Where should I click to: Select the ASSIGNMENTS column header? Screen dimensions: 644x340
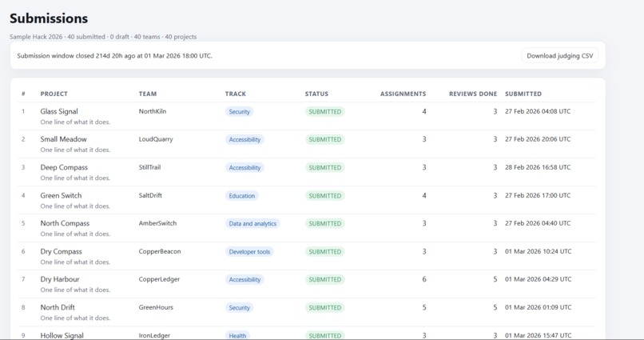(403, 94)
